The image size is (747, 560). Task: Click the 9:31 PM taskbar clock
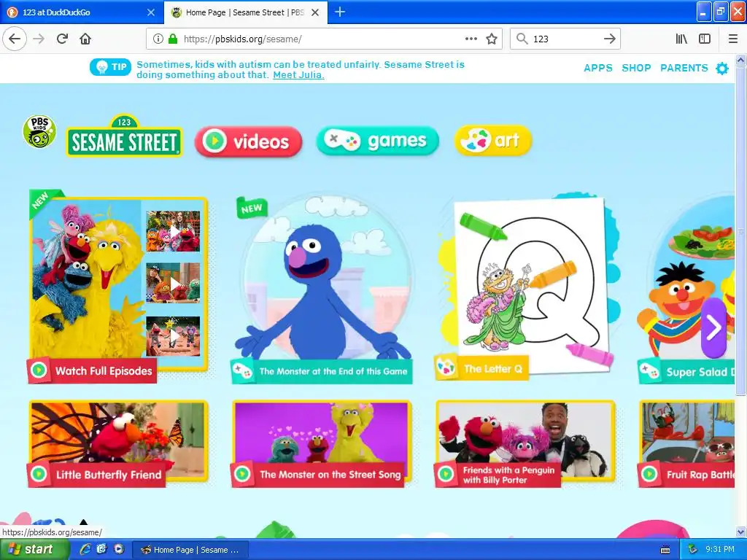(720, 550)
